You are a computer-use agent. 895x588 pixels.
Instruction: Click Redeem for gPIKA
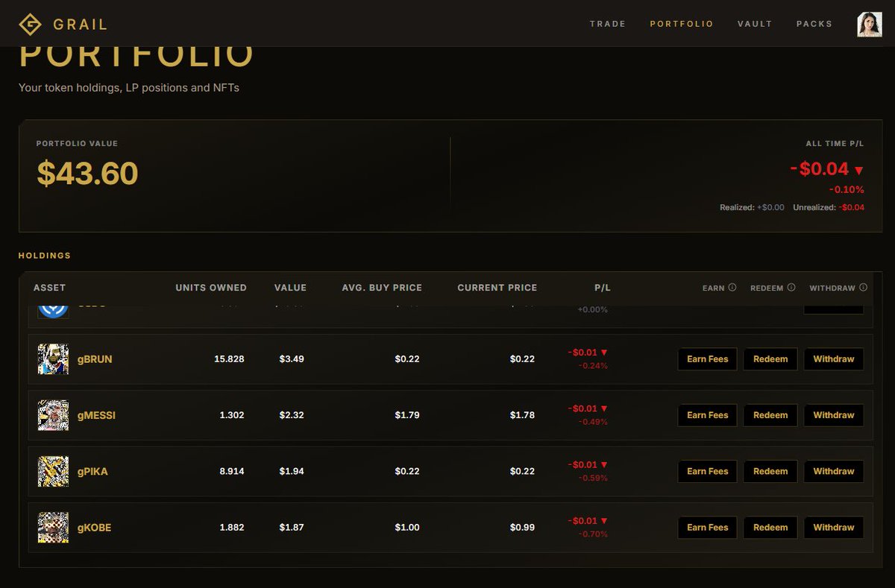click(770, 471)
